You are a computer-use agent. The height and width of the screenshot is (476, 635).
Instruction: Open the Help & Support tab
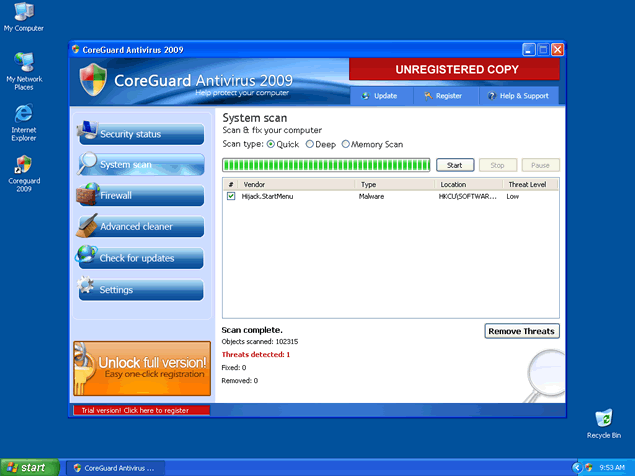click(x=519, y=96)
